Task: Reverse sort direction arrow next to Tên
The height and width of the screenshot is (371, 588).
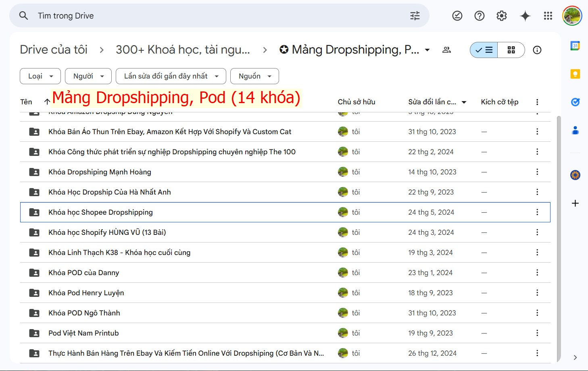Action: 47,102
